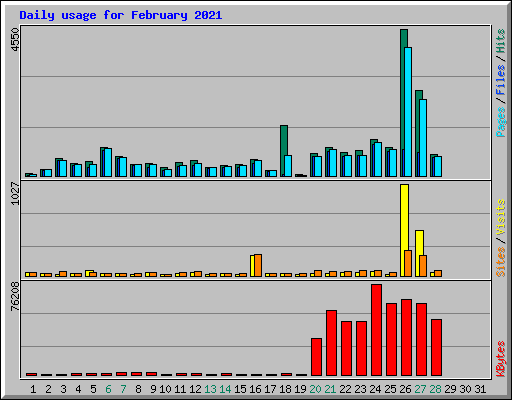The width and height of the screenshot is (512, 400).
Task: Click the "Daily usage for February 2021" title
Action: pos(121,15)
